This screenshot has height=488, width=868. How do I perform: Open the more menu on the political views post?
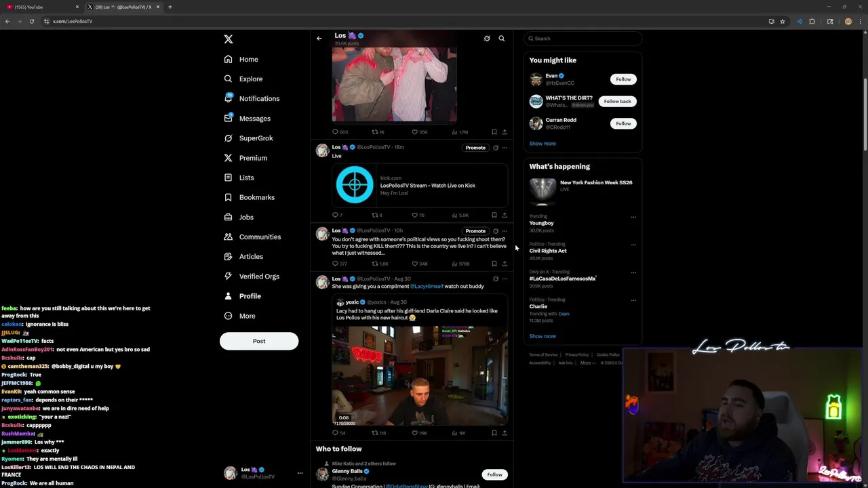pyautogui.click(x=505, y=231)
